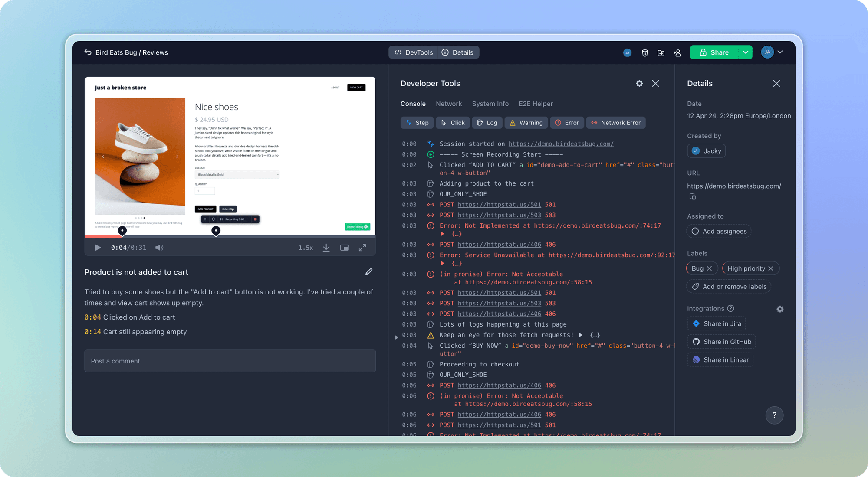Download the recording from the player

click(x=326, y=247)
